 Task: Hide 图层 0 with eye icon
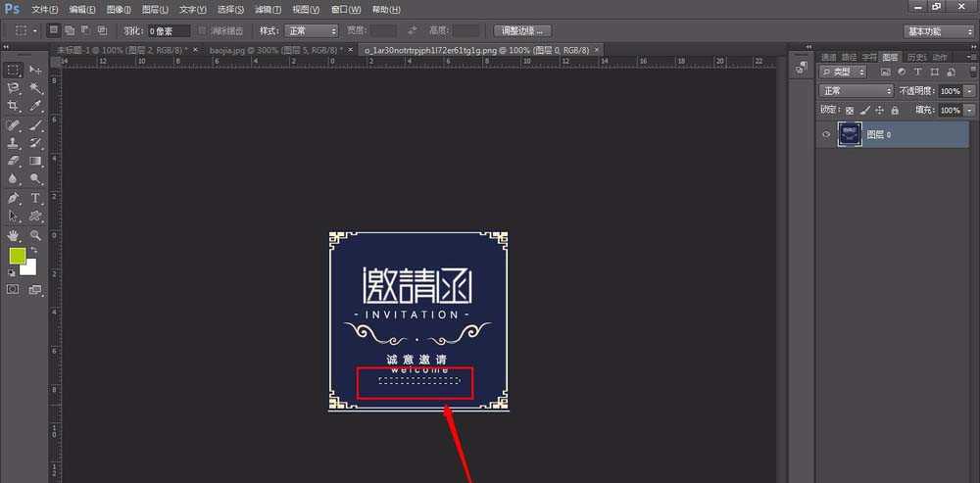pyautogui.click(x=826, y=134)
